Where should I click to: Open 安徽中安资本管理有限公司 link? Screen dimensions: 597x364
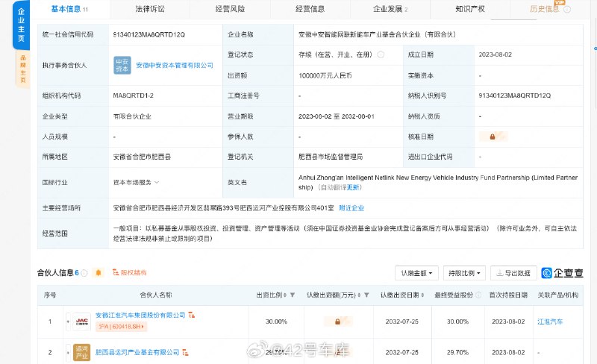click(175, 65)
